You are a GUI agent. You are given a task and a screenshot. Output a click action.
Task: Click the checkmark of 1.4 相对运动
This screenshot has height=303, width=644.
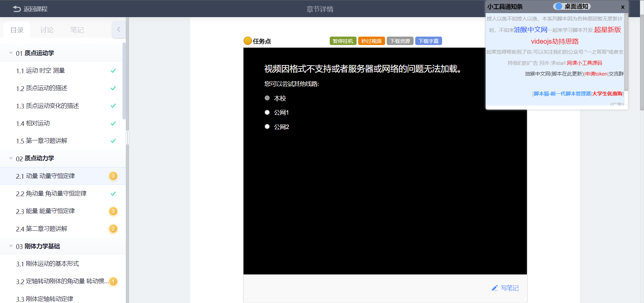pyautogui.click(x=113, y=123)
